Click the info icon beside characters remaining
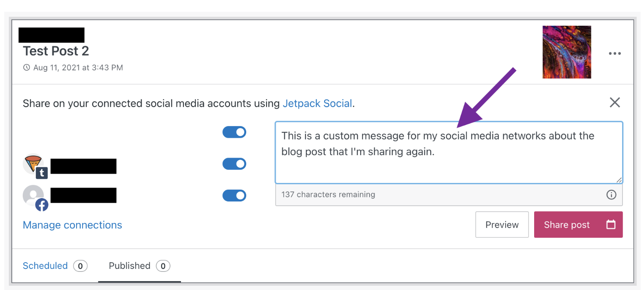Viewport: 644px width, 290px height. tap(611, 195)
